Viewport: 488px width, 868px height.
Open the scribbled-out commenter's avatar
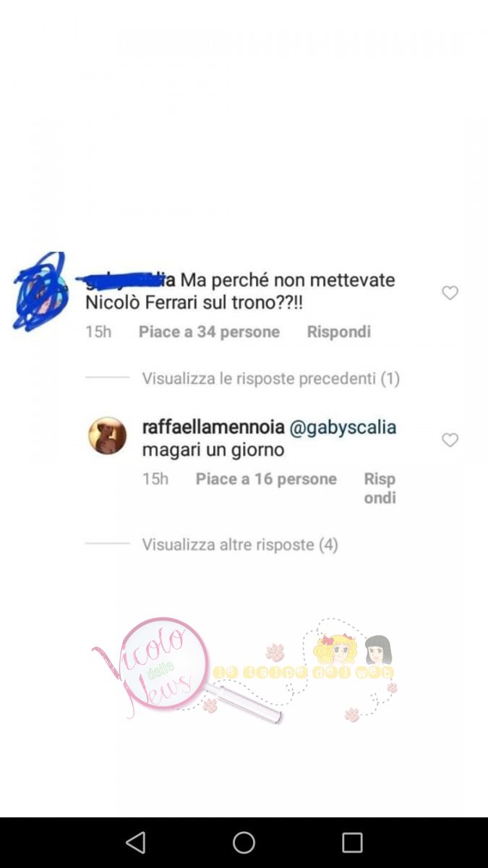40,292
